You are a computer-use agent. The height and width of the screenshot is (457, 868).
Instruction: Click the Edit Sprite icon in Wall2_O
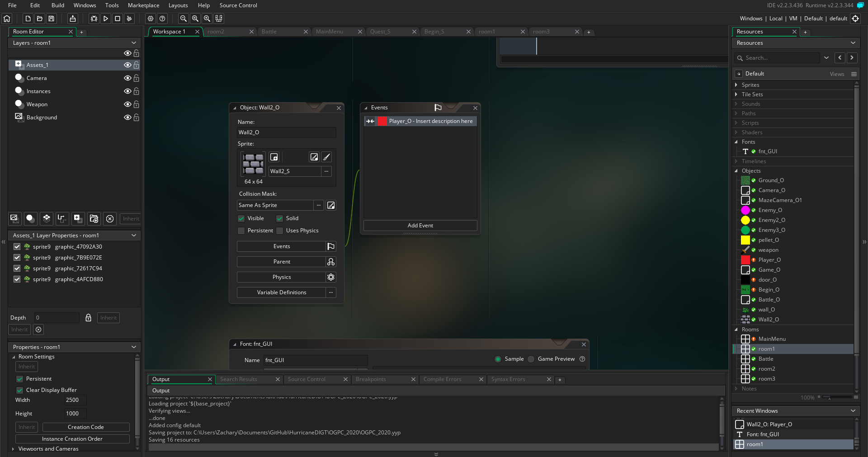pos(314,157)
